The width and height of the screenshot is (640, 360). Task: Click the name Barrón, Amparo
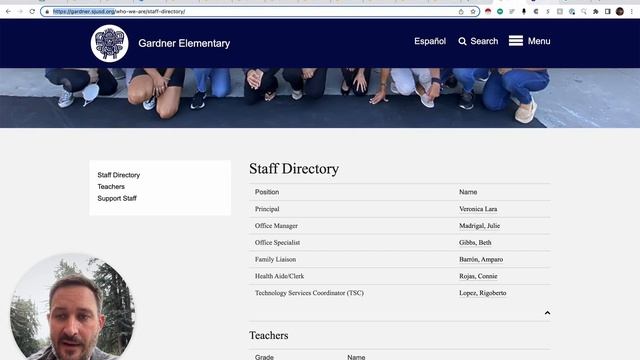(x=481, y=259)
